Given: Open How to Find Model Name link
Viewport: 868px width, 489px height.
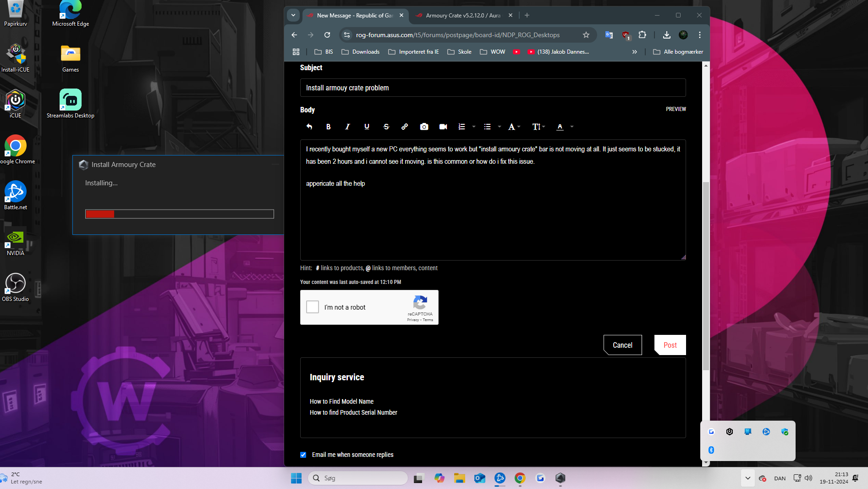Looking at the screenshot, I should (341, 401).
